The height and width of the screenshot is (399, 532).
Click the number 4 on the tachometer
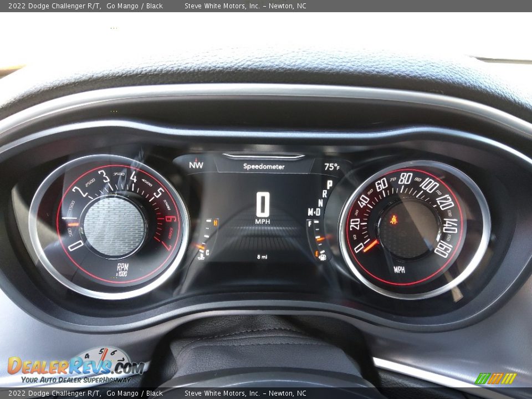(133, 176)
